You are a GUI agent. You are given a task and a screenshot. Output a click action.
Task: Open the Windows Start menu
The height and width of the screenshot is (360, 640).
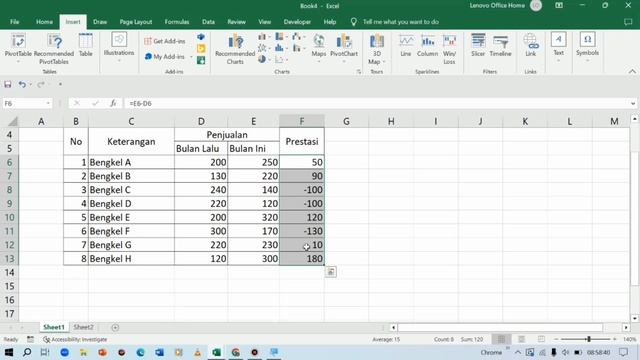[9, 352]
